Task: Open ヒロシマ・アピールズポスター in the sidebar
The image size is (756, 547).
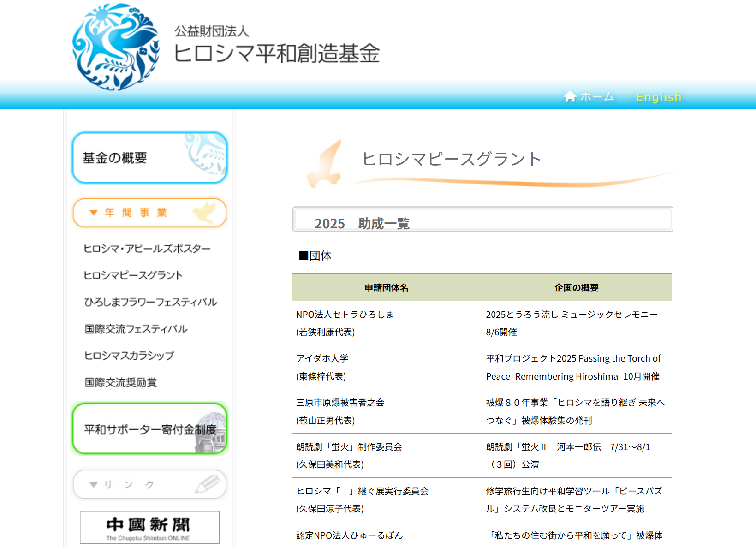Action: 147,249
